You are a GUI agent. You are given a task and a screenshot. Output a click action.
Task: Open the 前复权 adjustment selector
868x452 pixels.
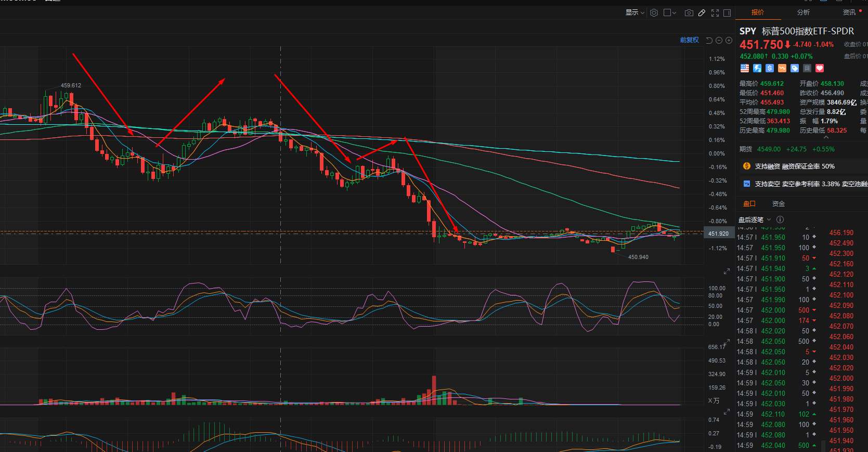coord(690,40)
